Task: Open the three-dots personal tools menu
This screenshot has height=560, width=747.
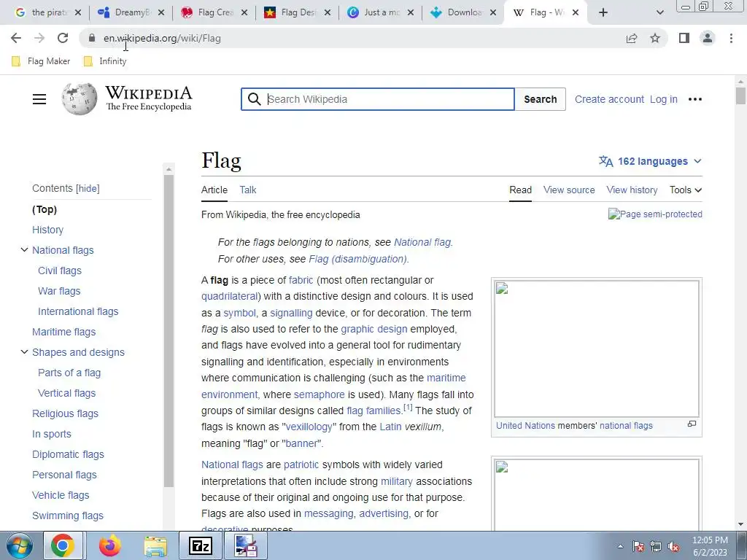Action: coord(695,99)
